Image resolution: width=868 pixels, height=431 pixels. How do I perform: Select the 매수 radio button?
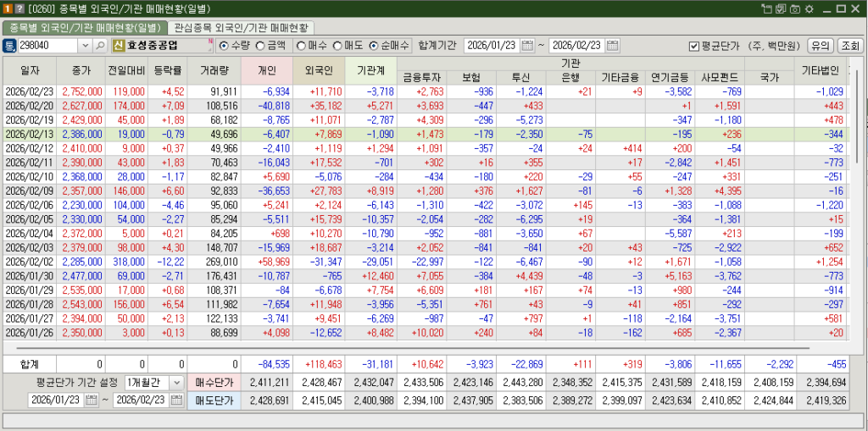301,45
